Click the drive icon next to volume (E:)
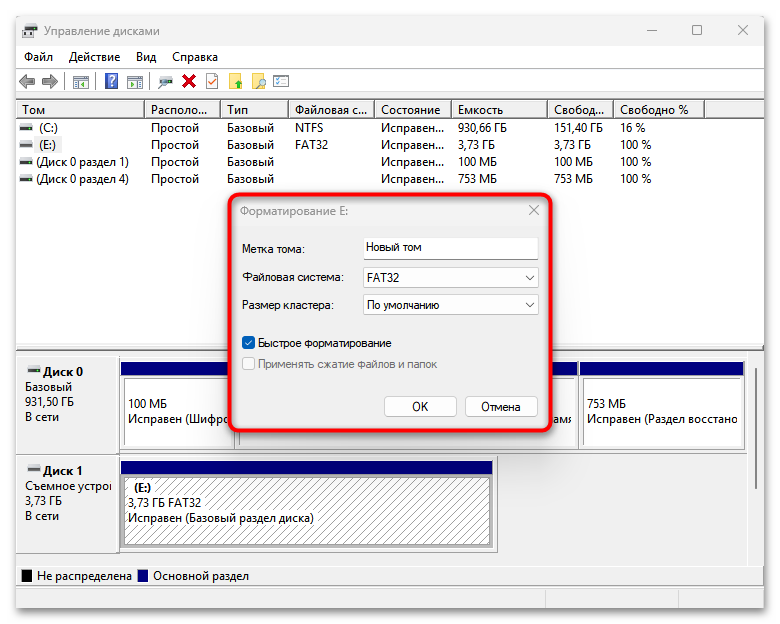 [26, 145]
